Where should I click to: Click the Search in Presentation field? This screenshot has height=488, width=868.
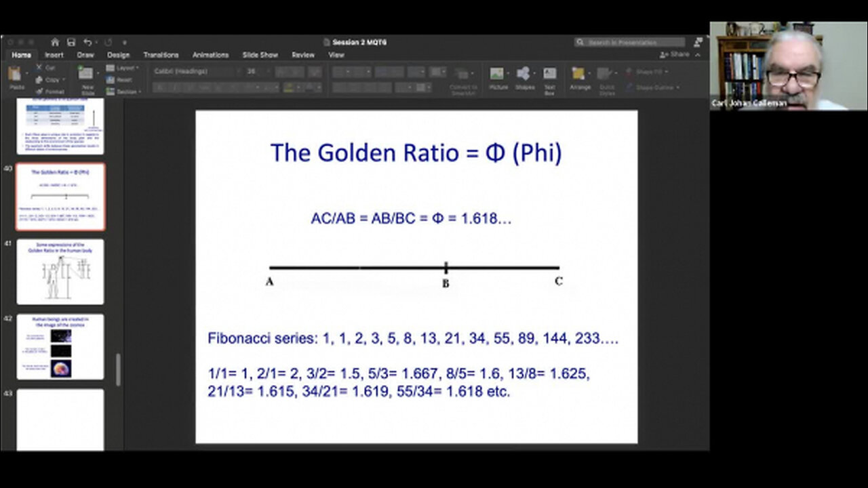click(x=630, y=42)
